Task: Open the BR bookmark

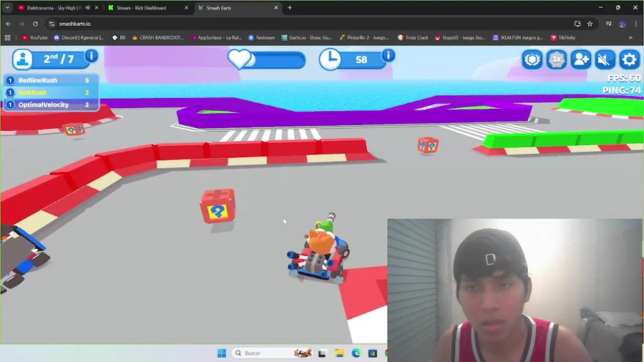Action: [119, 38]
